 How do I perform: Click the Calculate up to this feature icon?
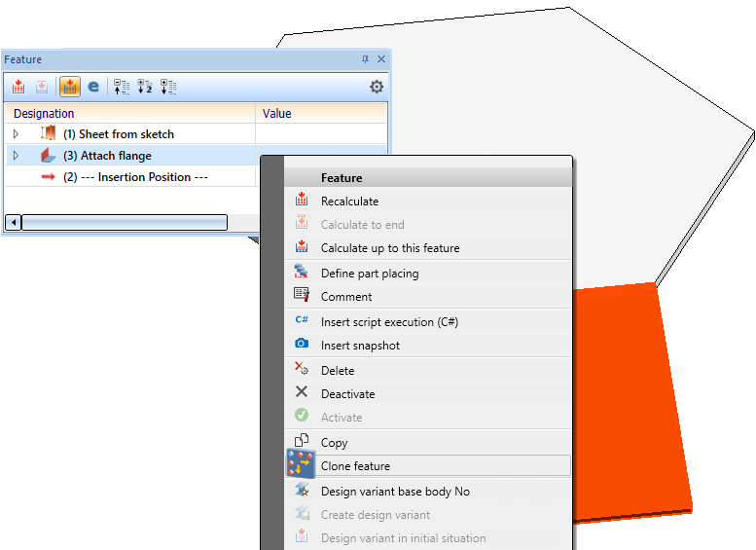point(302,245)
